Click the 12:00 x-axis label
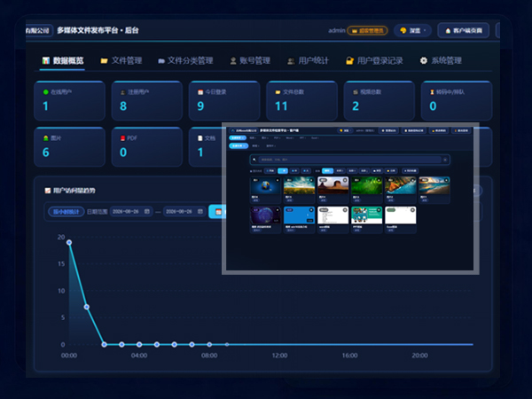Image resolution: width=532 pixels, height=399 pixels. (x=279, y=356)
